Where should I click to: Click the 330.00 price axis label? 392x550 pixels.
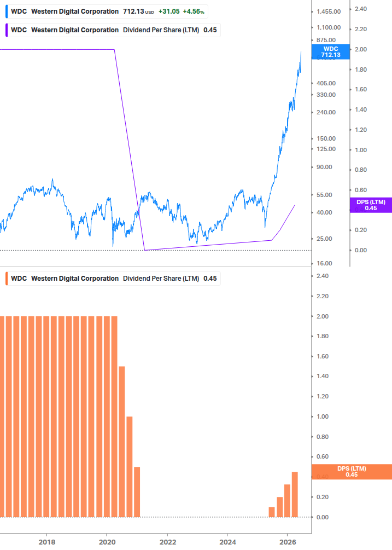tap(326, 95)
